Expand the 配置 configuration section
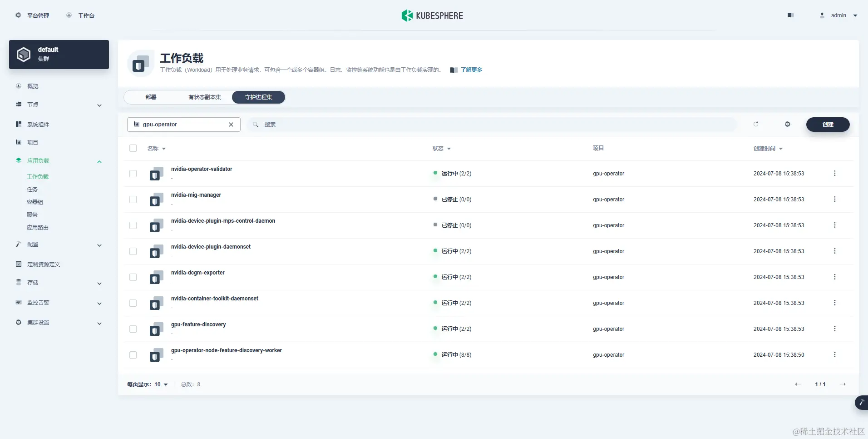Screen dimensions: 868x439 pos(59,244)
